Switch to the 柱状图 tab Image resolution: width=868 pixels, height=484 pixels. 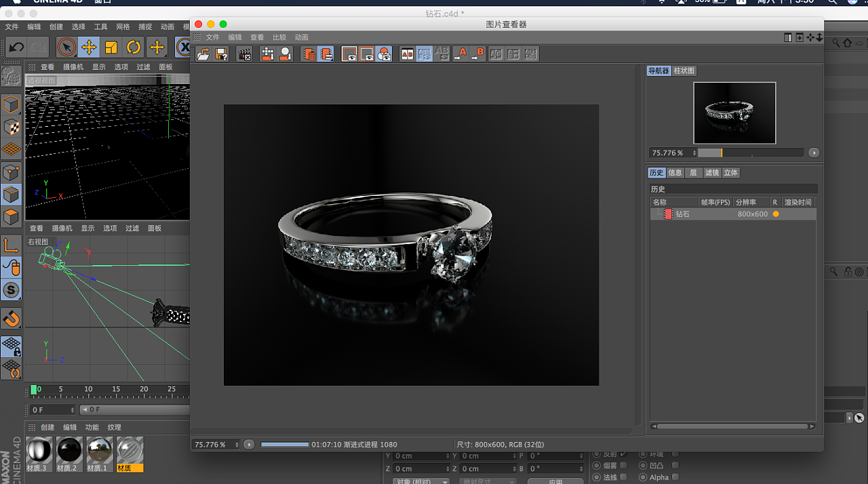pos(684,70)
